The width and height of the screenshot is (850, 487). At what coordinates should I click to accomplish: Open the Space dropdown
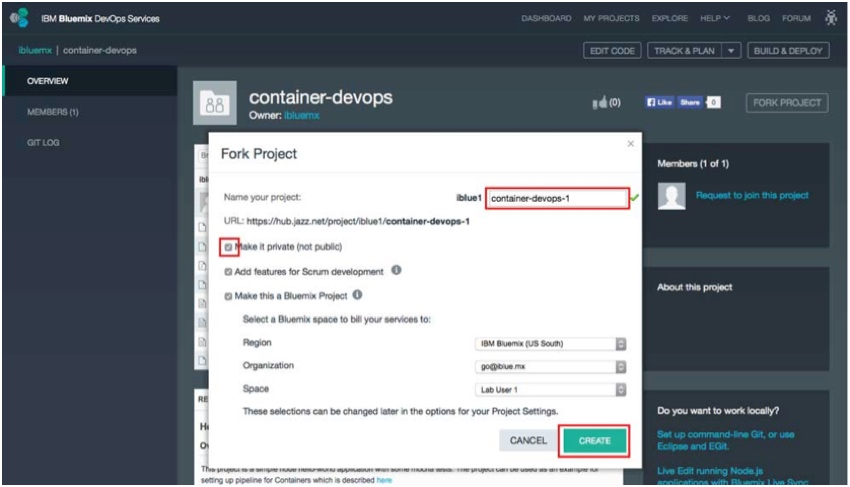[x=550, y=389]
